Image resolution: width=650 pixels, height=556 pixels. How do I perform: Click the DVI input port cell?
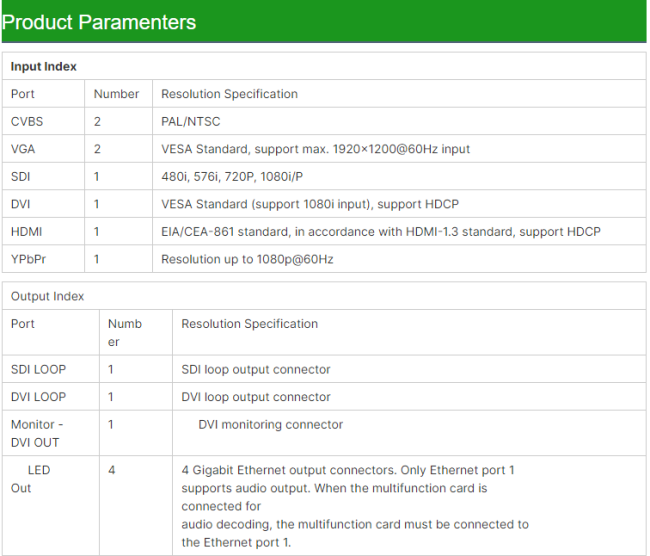point(43,204)
